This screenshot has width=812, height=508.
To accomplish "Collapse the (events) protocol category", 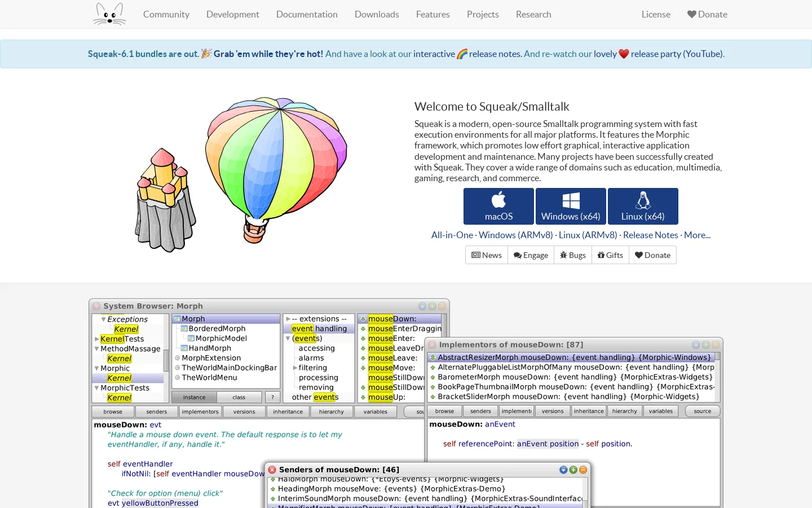I will [288, 339].
